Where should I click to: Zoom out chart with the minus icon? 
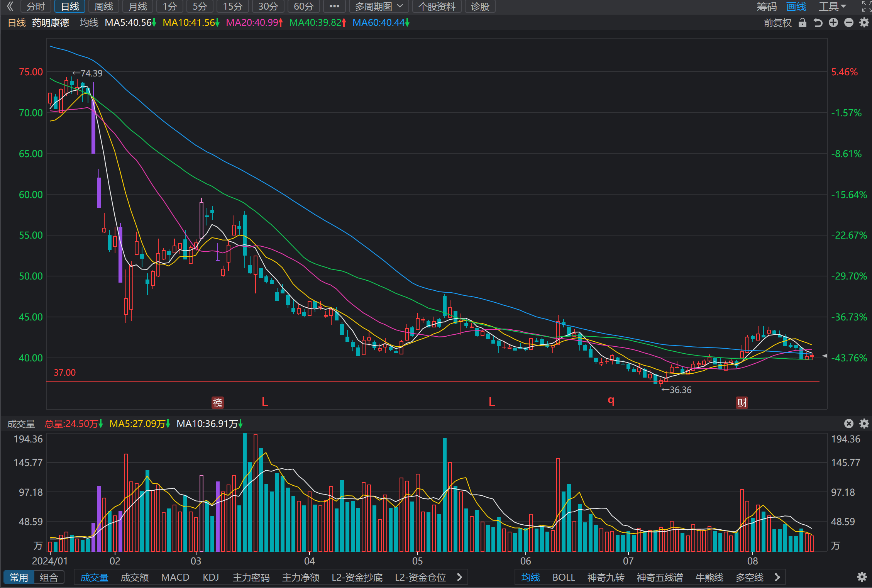click(848, 23)
